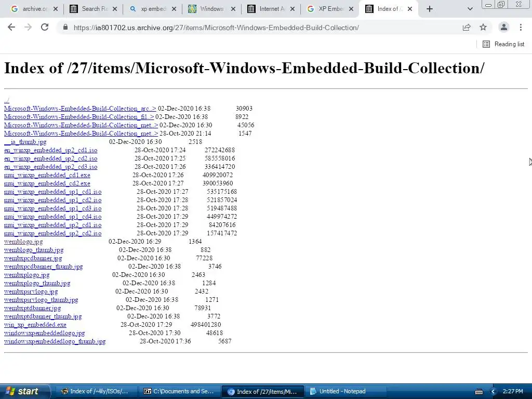532x399 pixels.
Task: Open the wembxpsrvlogo.jpg link
Action: (x=31, y=291)
